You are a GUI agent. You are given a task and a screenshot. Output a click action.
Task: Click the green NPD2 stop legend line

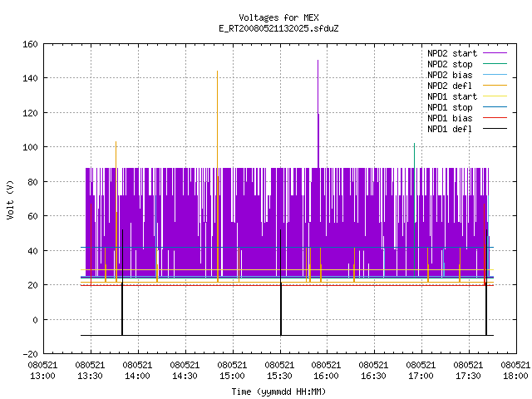click(495, 63)
